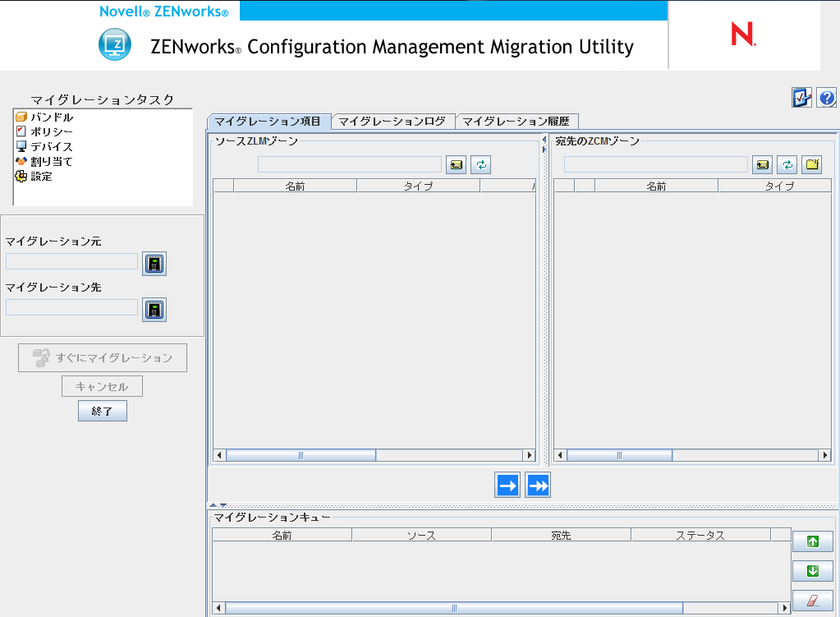Move queue item up with green arrow
The height and width of the screenshot is (617, 840).
[813, 541]
